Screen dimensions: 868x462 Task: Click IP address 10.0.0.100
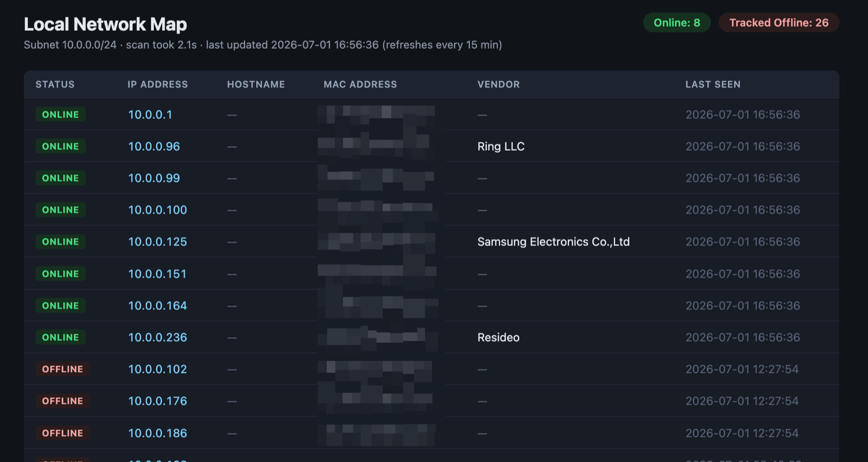click(x=157, y=210)
